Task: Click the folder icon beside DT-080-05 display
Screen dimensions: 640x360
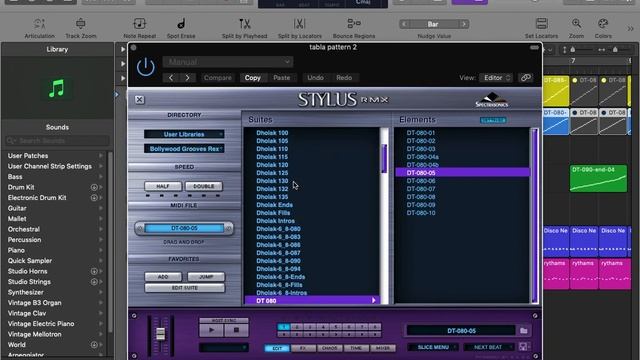Action: coord(524,331)
